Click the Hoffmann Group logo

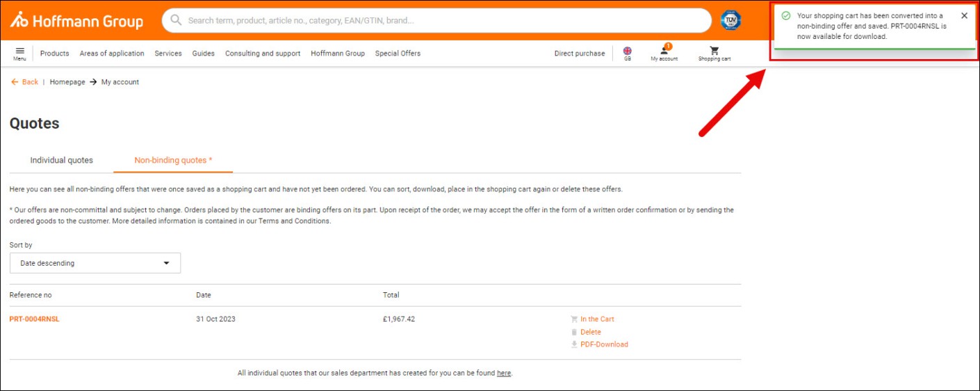(76, 21)
